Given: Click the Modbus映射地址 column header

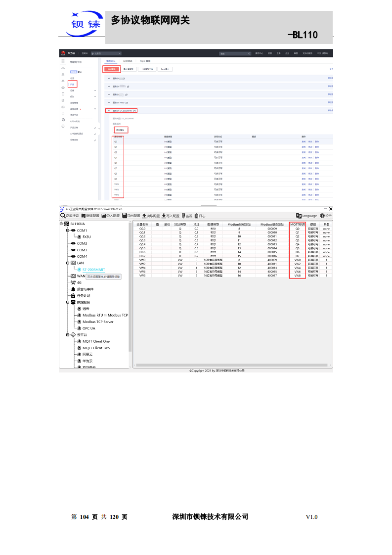Looking at the screenshot, I should pyautogui.click(x=239, y=225).
